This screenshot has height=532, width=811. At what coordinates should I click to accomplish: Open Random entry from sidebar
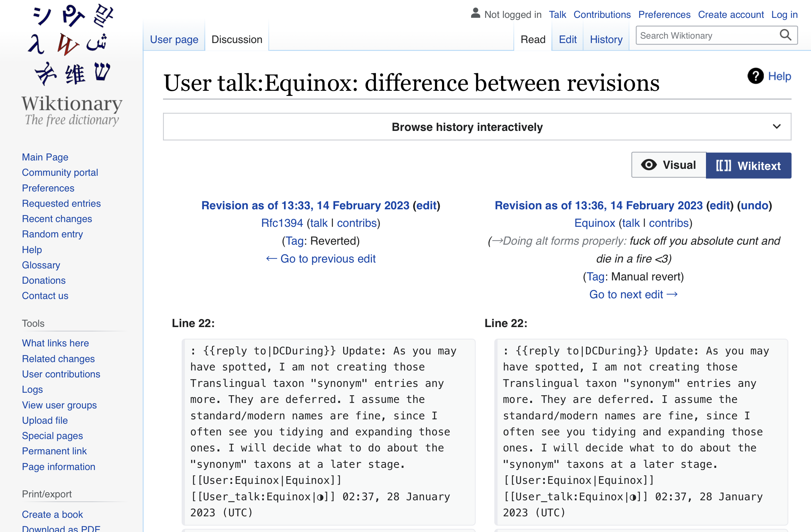pyautogui.click(x=53, y=234)
